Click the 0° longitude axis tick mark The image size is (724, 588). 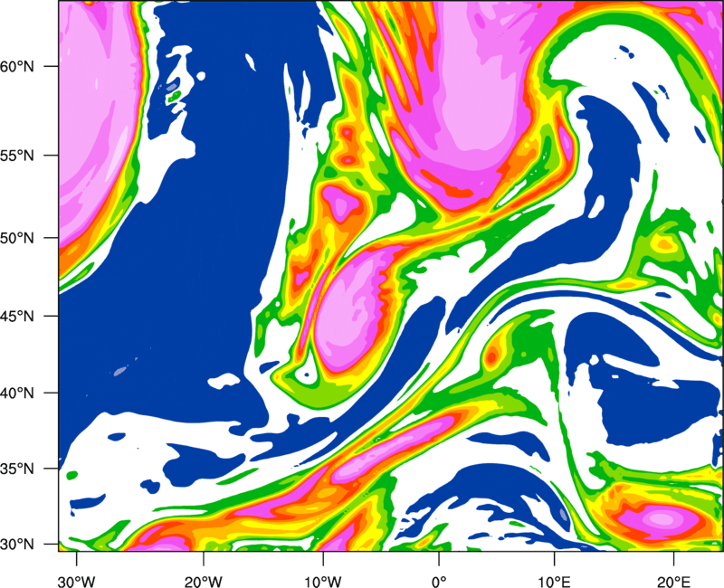[439, 558]
